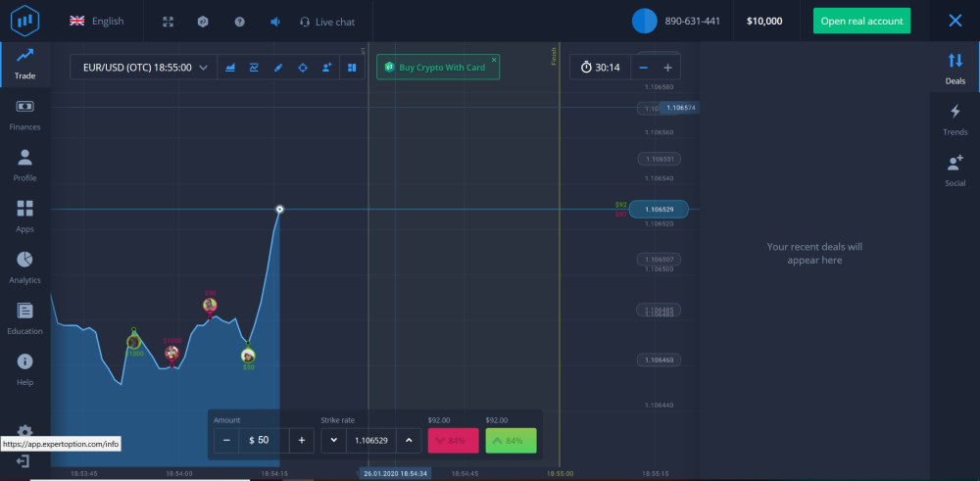The height and width of the screenshot is (481, 980).
Task: Click trader avatar with red $50 label
Action: [x=210, y=305]
